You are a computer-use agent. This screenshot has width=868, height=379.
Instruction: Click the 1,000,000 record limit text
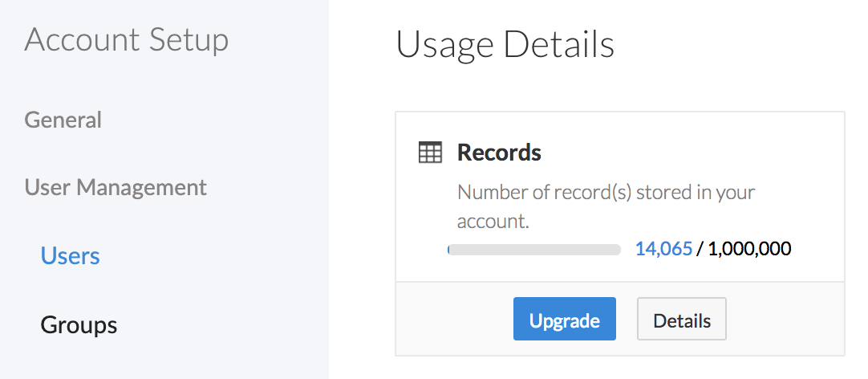(x=750, y=249)
